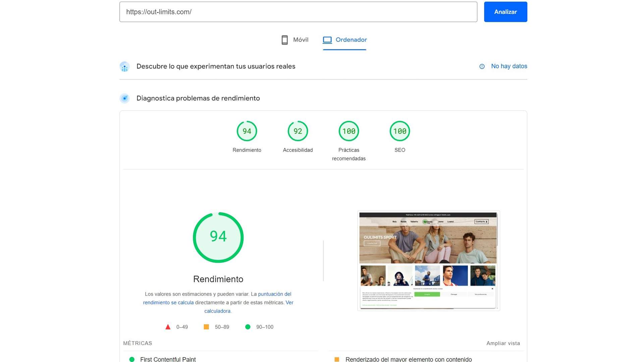Jump to Rendimiento score gauge 94
This screenshot has width=644, height=362.
247,131
